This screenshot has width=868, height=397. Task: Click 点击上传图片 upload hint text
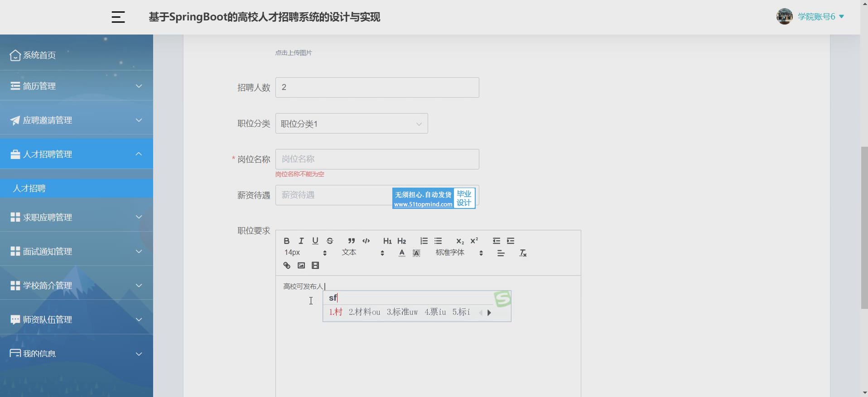point(294,53)
